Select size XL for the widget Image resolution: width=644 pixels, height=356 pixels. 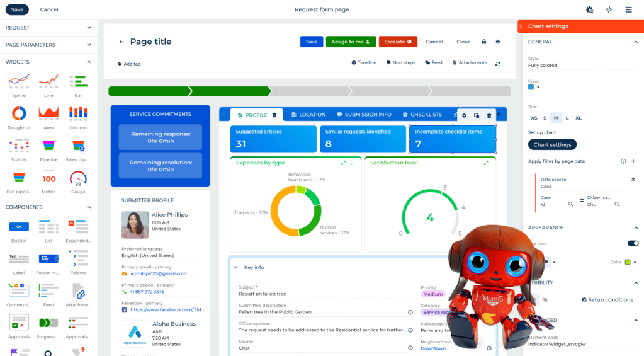[x=579, y=118]
